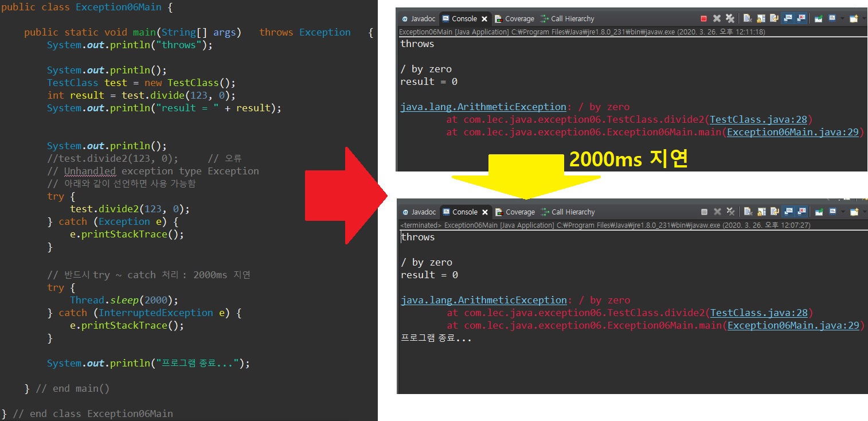Toggle Word Wrap in upper console
Screen dimensions: 868x421
(x=775, y=18)
